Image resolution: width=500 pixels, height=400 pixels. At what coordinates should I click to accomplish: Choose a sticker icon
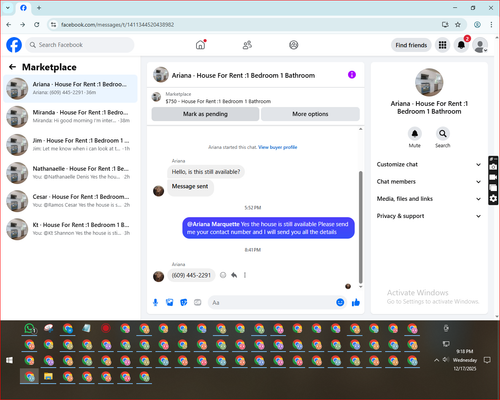(x=184, y=302)
